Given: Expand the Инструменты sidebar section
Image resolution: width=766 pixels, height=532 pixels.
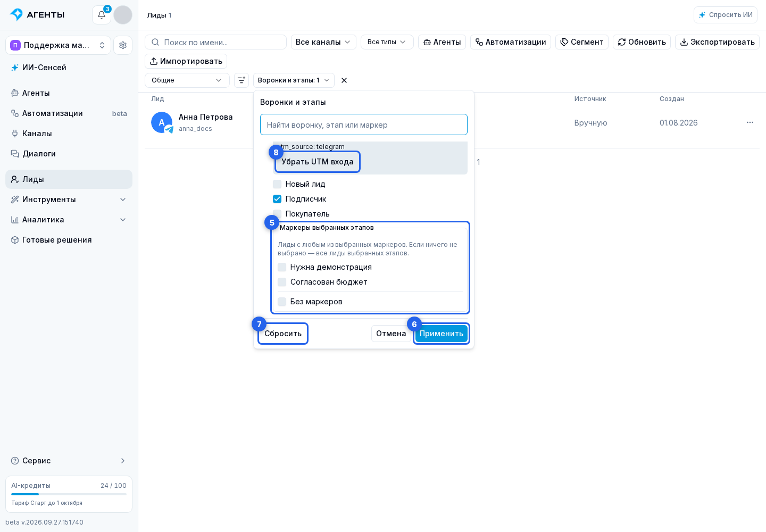Looking at the screenshot, I should pos(69,199).
